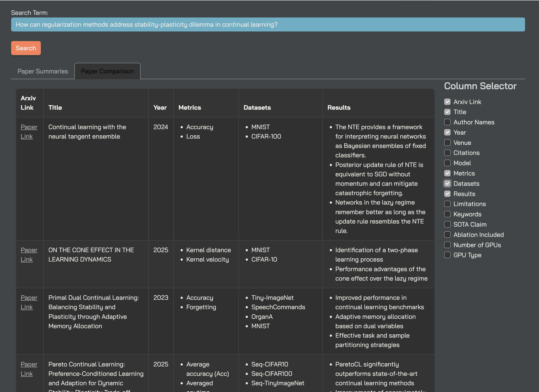
Task: Click the 'Seq-CIFAR100' dataset entry
Action: pyautogui.click(x=272, y=374)
